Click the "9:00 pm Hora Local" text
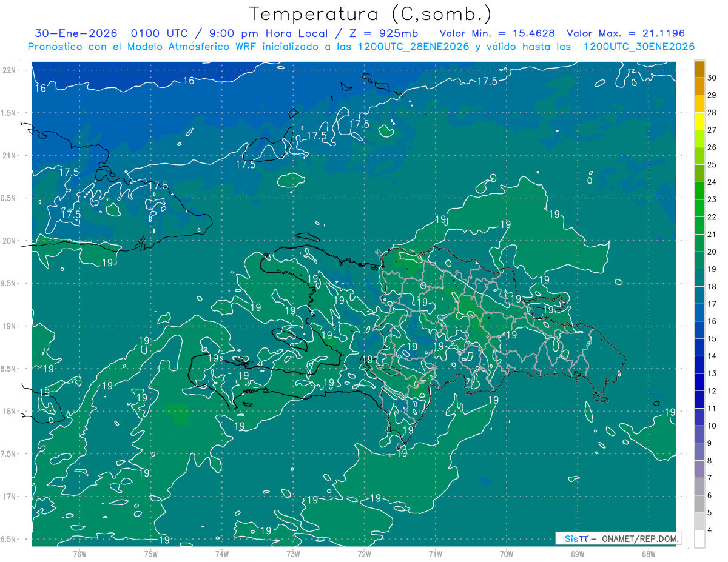The height and width of the screenshot is (562, 728). click(269, 33)
